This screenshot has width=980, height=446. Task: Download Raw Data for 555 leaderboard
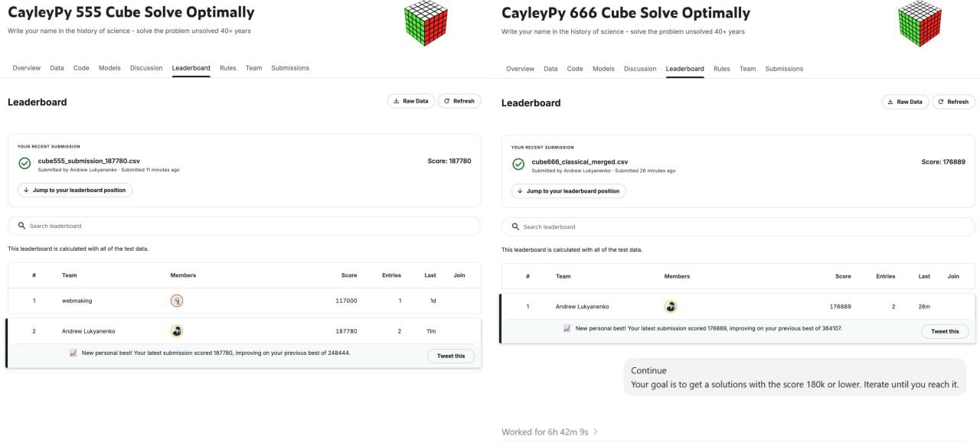[411, 101]
